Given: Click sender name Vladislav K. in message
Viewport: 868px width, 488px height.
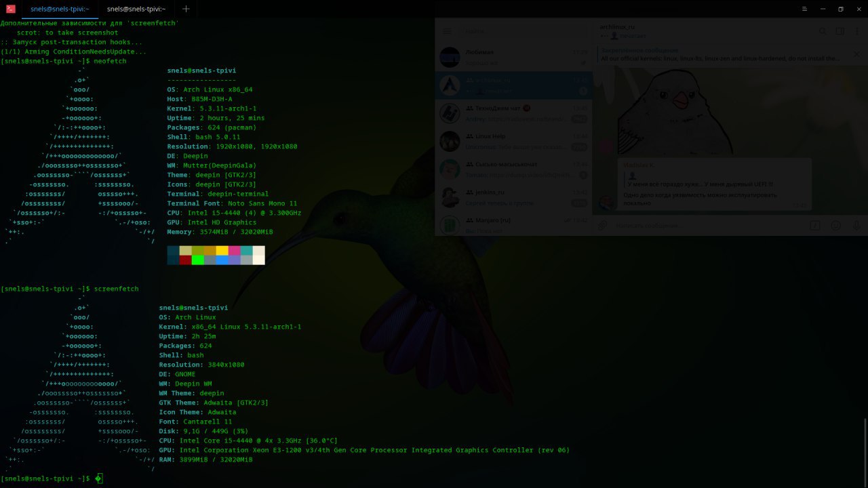Looking at the screenshot, I should click(640, 165).
